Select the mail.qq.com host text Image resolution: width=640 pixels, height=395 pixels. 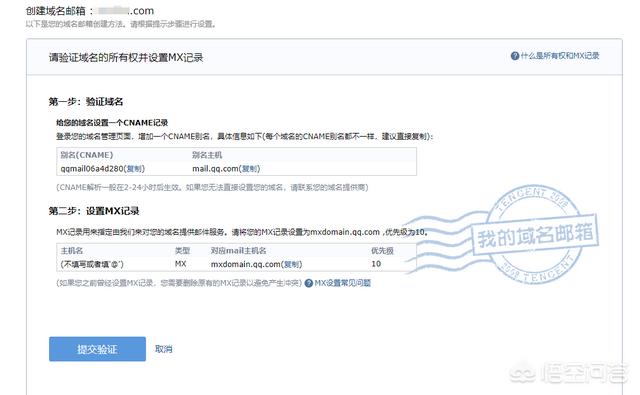[216, 169]
